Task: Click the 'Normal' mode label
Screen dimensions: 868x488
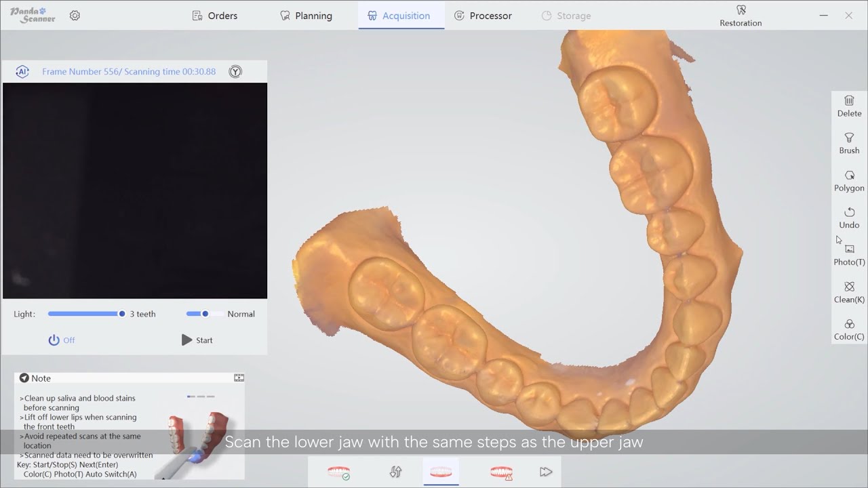Action: tap(241, 314)
